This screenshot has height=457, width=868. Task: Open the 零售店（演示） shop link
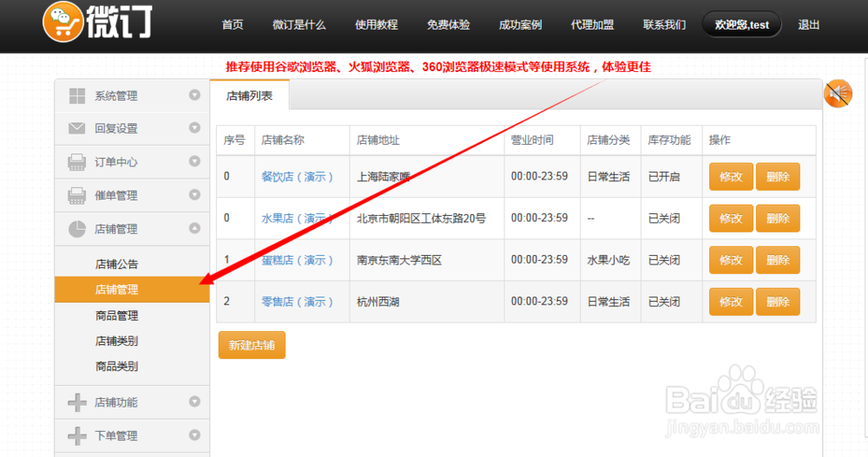pos(297,302)
